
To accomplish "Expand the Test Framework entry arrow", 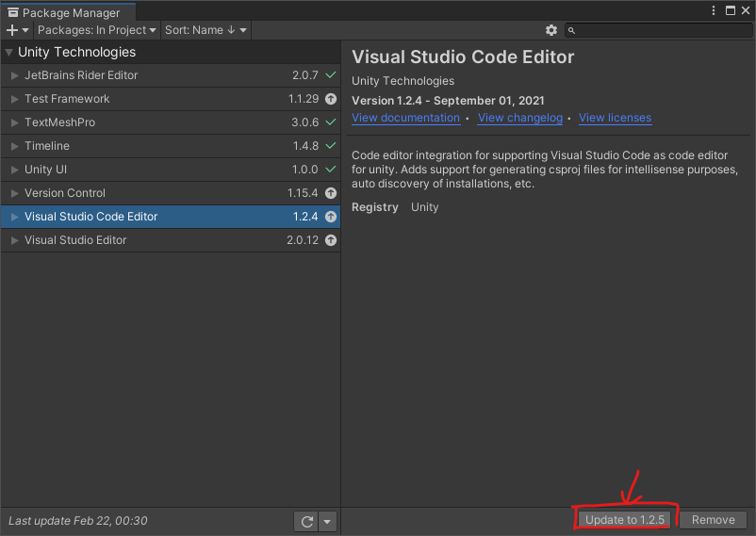I will tap(15, 99).
